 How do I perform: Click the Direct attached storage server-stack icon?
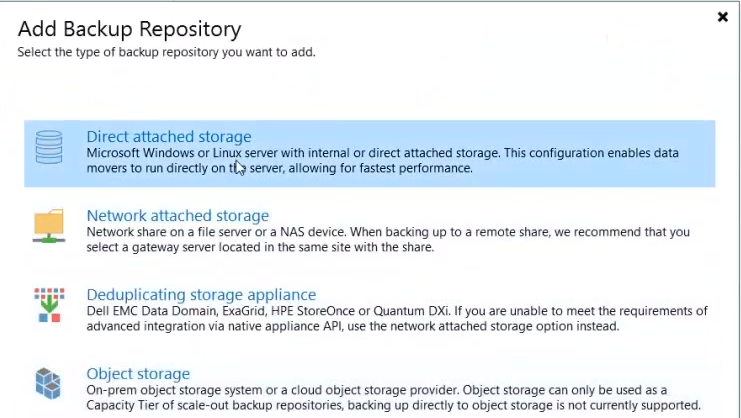(x=48, y=147)
